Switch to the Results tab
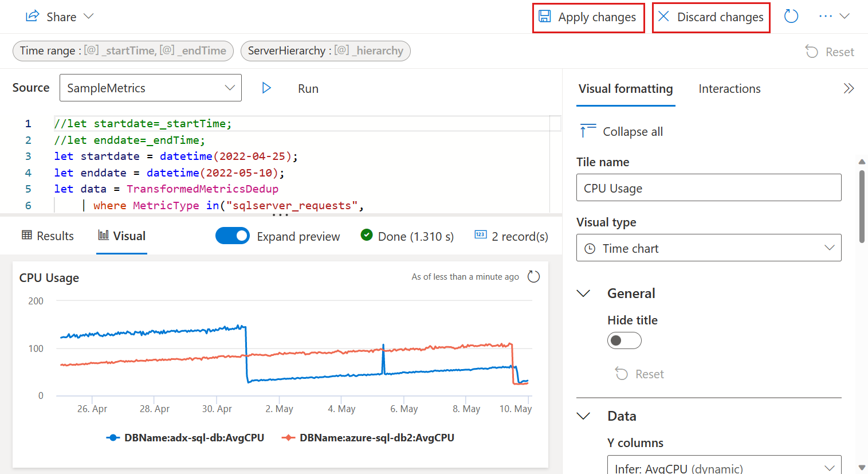 [48, 236]
